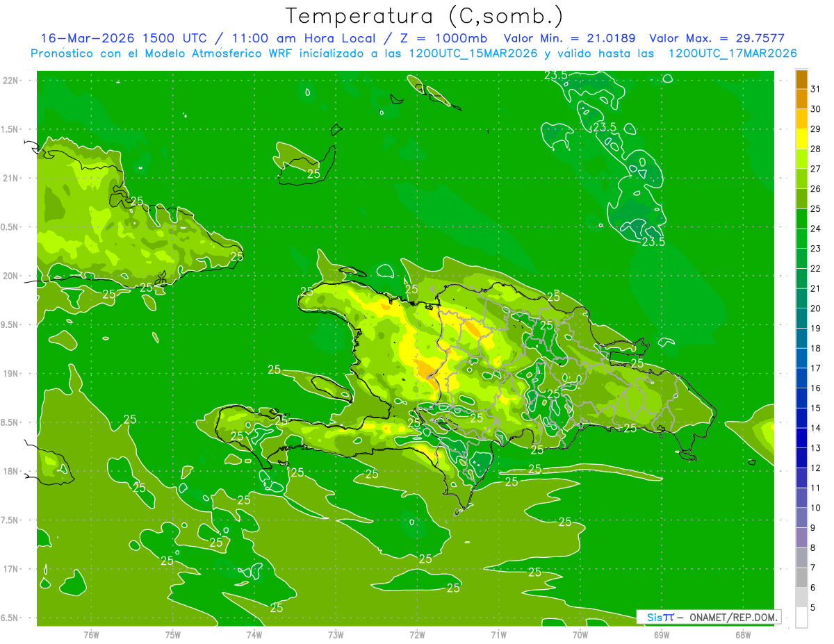Click 'Valor Max. = 29.7577' in header
This screenshot has width=834, height=644.
coord(717,38)
